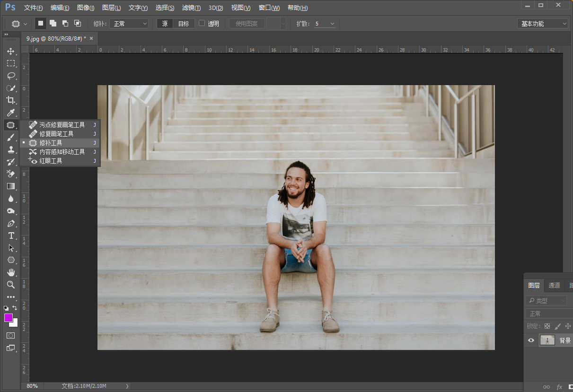The image size is (573, 392).
Task: Click the 80% zoom field in status bar
Action: tap(32, 386)
